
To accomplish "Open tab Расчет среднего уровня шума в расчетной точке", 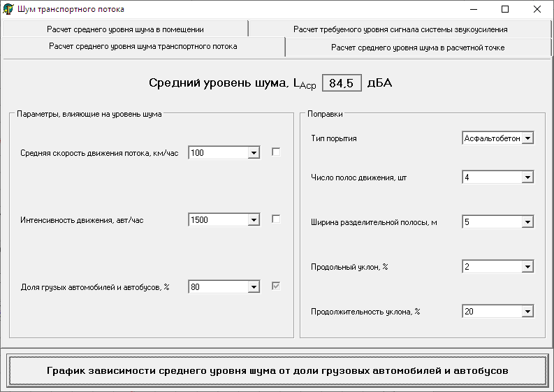I will point(418,48).
